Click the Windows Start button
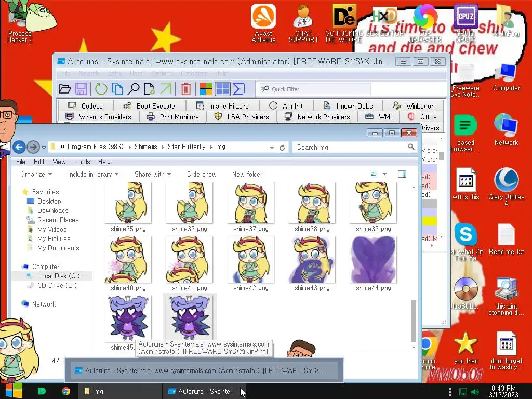The image size is (532, 399). click(x=14, y=391)
